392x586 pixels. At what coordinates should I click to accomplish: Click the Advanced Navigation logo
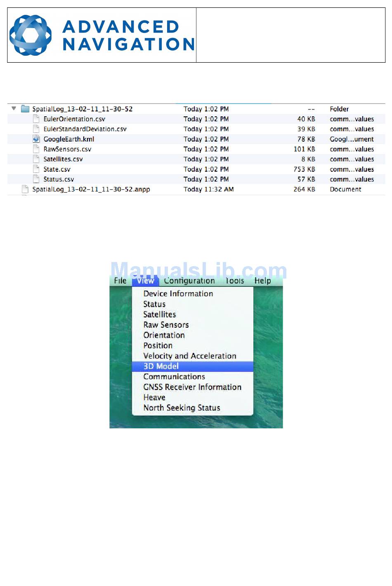(102, 35)
